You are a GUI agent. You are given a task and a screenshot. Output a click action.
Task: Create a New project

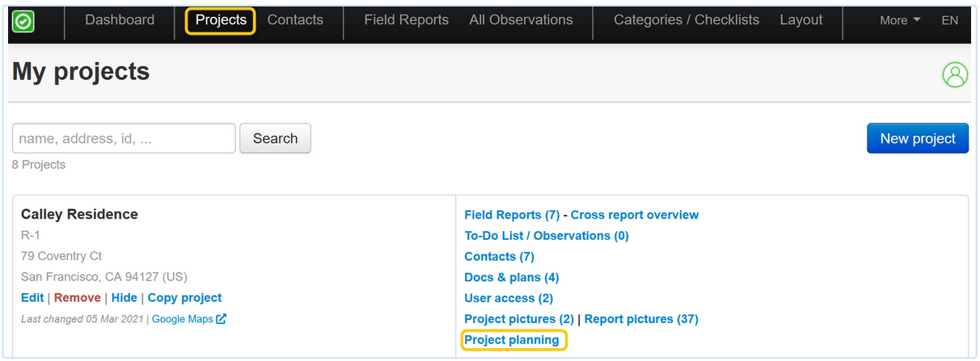(917, 138)
